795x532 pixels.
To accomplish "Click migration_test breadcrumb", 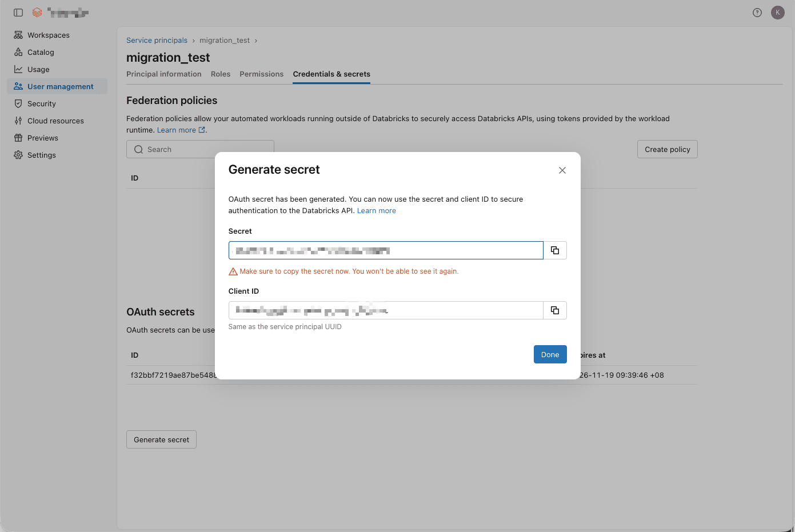I will (225, 41).
